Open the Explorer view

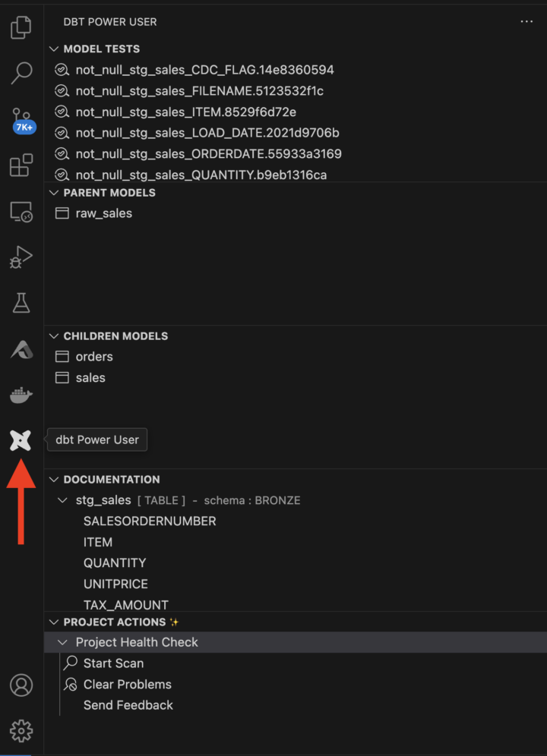[21, 27]
